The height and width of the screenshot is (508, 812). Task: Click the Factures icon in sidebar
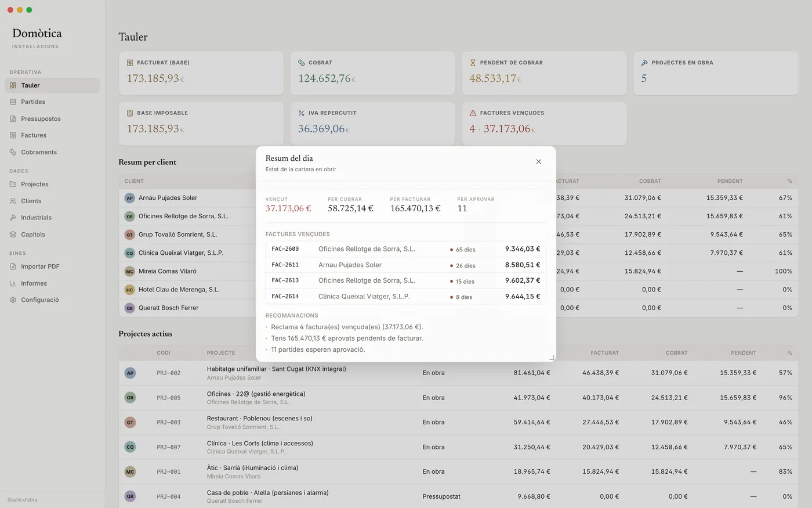tap(13, 135)
